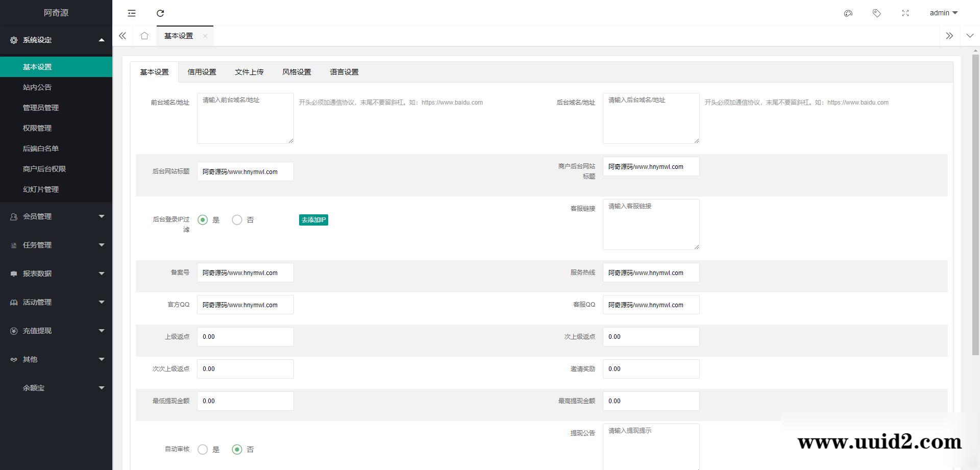This screenshot has width=980, height=470.
Task: Click the sidebar collapse menu icon
Action: pos(132,13)
